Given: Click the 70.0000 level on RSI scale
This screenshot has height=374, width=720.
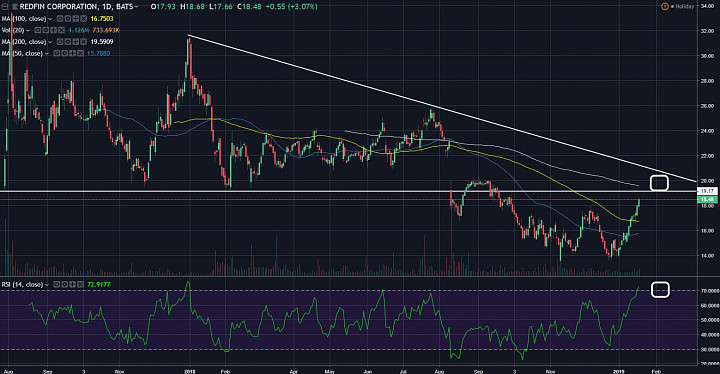Looking at the screenshot, I should (x=709, y=291).
